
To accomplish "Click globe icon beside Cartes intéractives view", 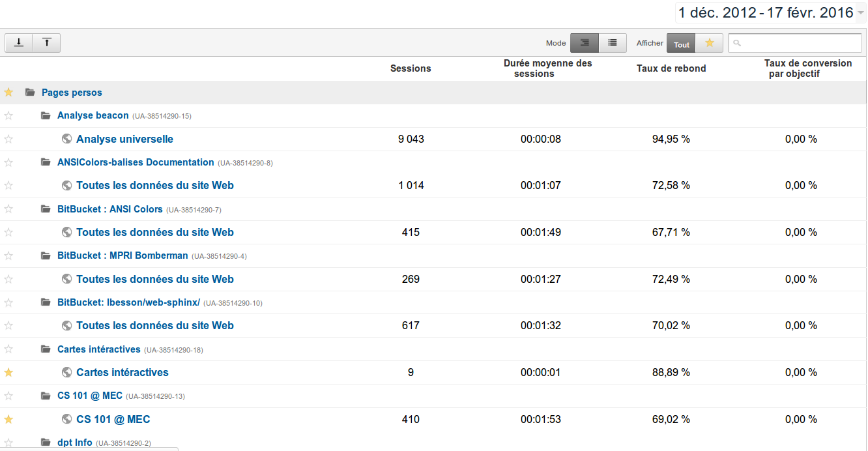I will (66, 372).
